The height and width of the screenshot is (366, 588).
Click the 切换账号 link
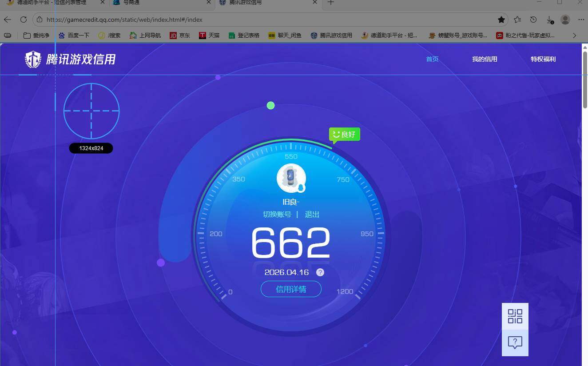point(277,214)
